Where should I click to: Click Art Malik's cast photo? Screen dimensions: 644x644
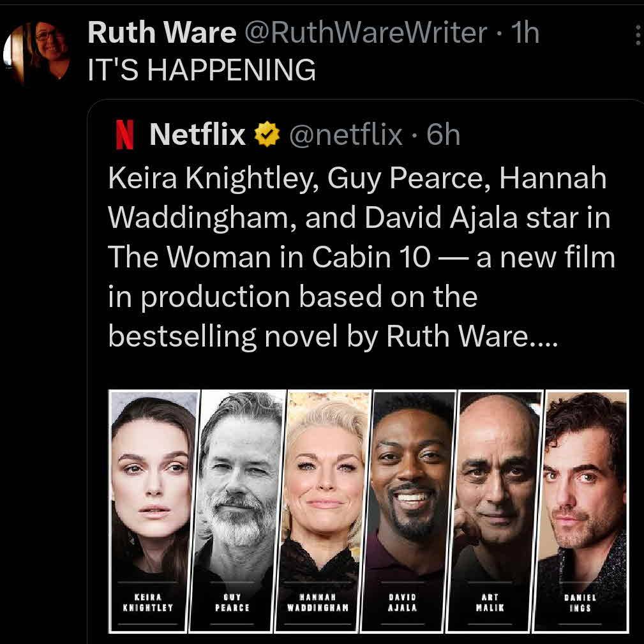(497, 485)
